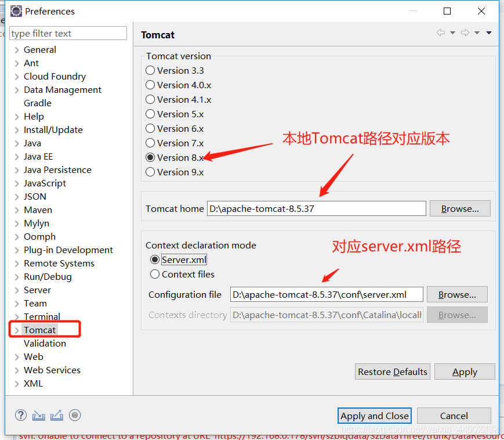Select the Version 4.0.x radio button
The width and height of the screenshot is (504, 440).
[x=150, y=85]
